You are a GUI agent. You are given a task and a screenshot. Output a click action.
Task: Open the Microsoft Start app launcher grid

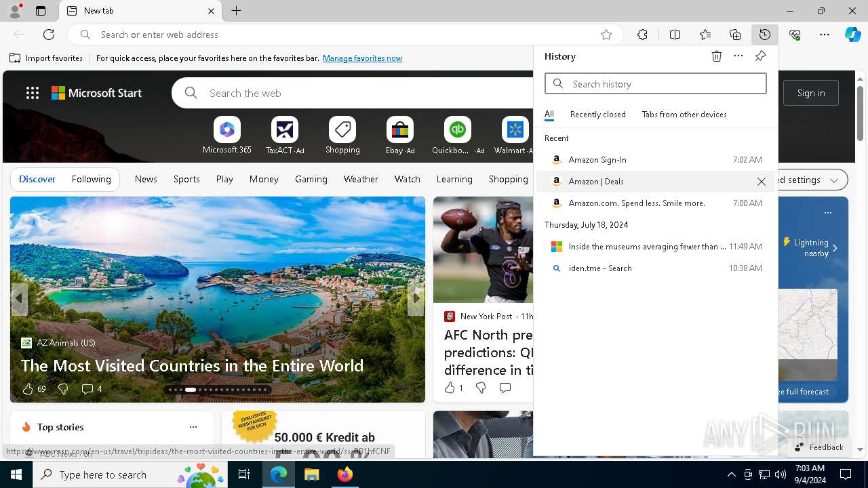tap(33, 93)
